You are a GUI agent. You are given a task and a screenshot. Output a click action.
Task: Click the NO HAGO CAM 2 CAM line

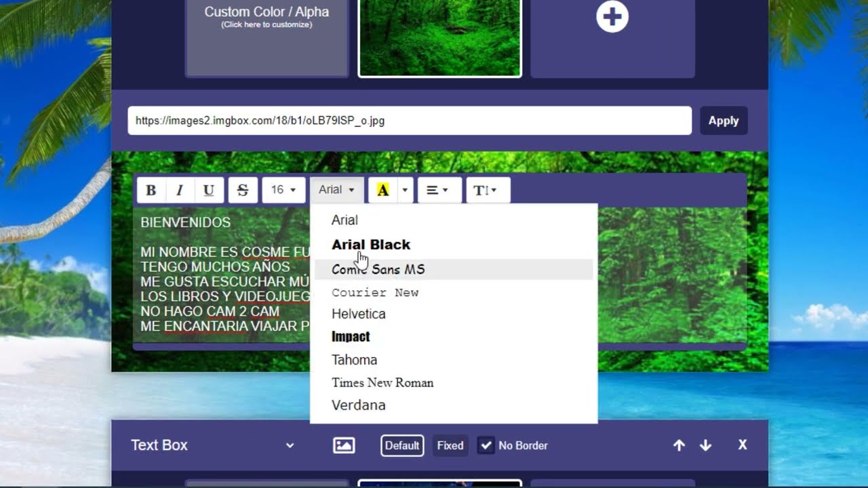pos(210,312)
